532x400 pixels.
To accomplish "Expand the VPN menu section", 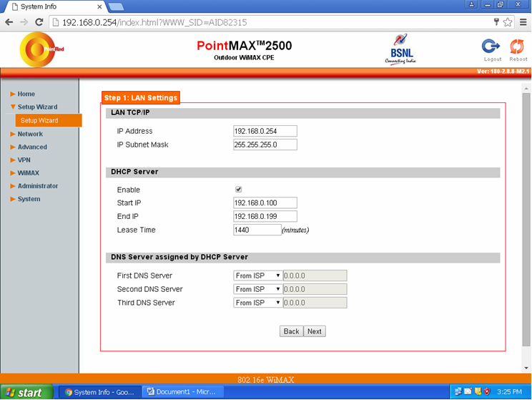I will point(20,160).
